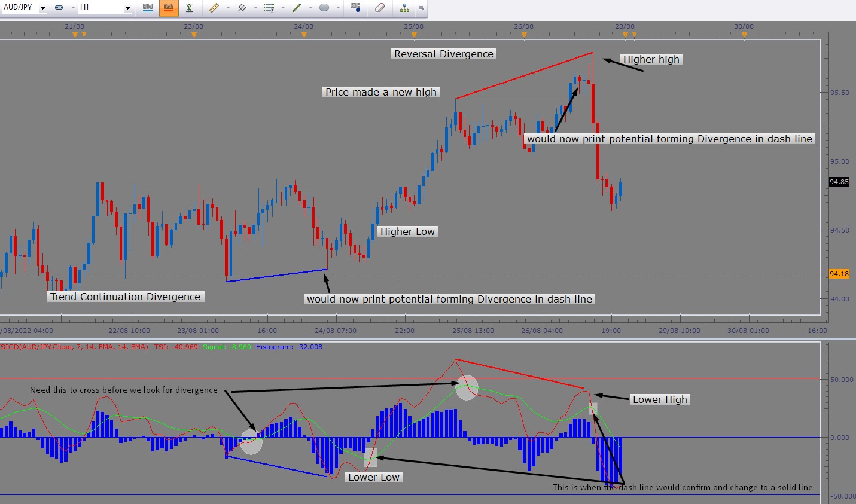Click the SICD indicator title text

click(74, 347)
